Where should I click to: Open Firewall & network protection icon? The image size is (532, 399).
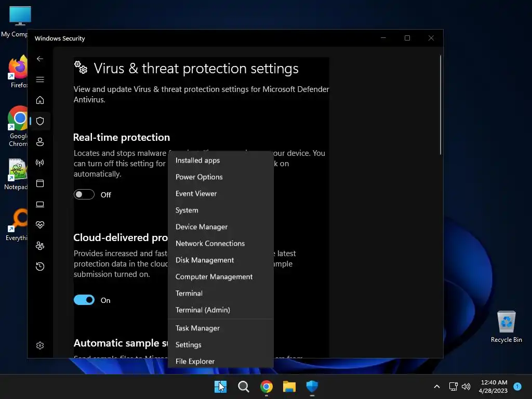click(40, 163)
